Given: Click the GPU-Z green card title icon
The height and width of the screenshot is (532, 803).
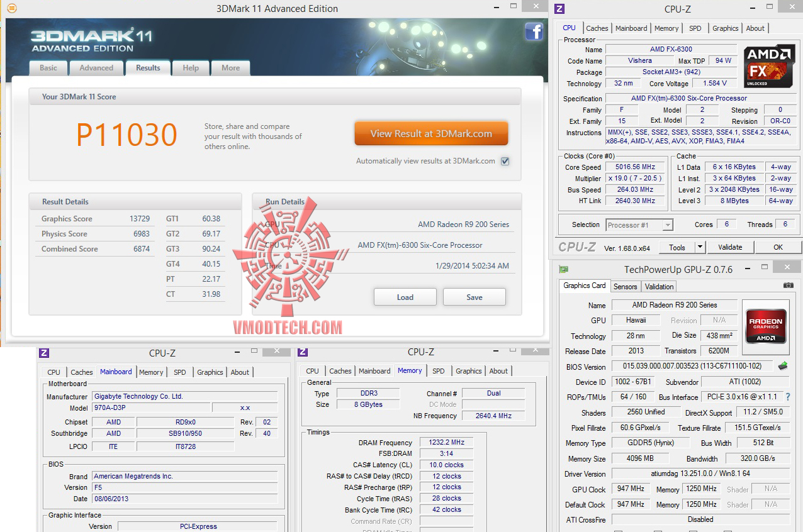Looking at the screenshot, I should tap(564, 269).
